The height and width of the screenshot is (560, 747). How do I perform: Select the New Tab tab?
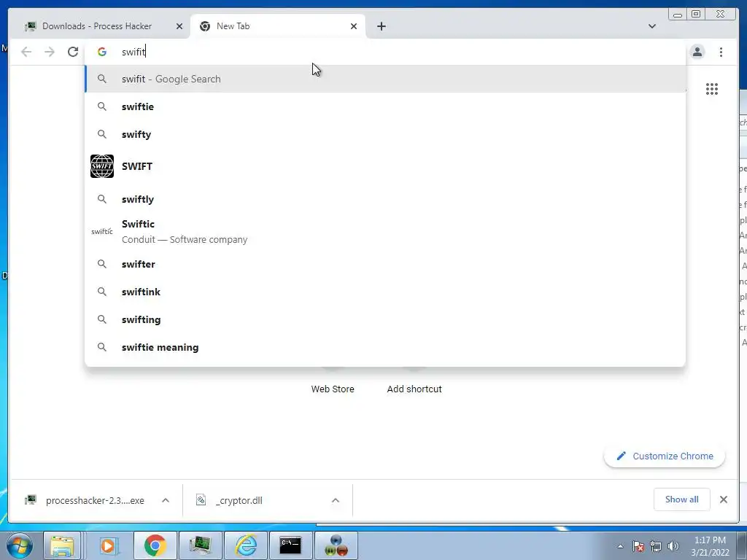click(278, 26)
